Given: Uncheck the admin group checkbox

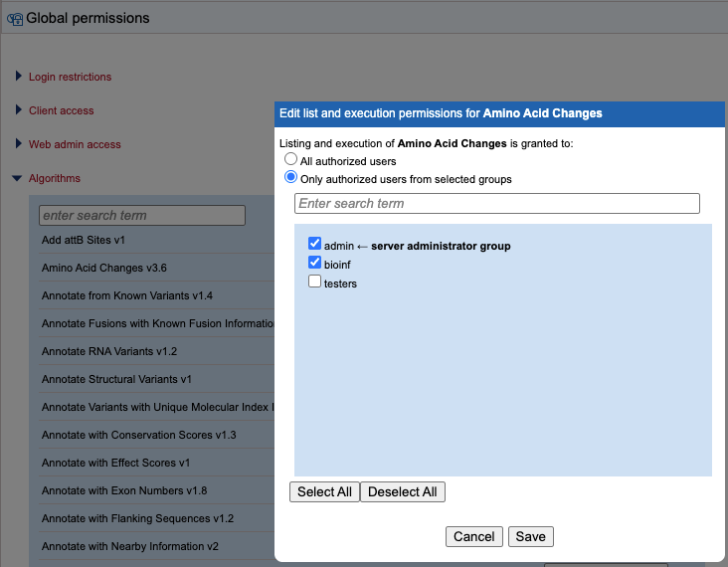Looking at the screenshot, I should click(x=315, y=244).
